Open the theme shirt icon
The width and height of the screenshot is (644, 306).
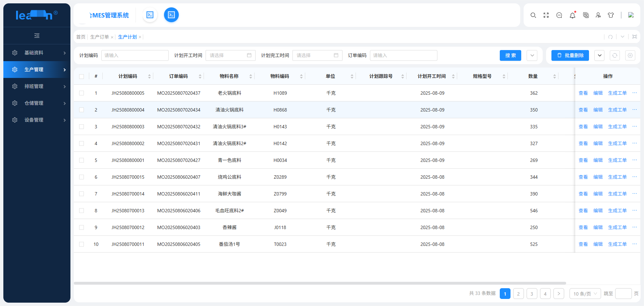point(611,15)
